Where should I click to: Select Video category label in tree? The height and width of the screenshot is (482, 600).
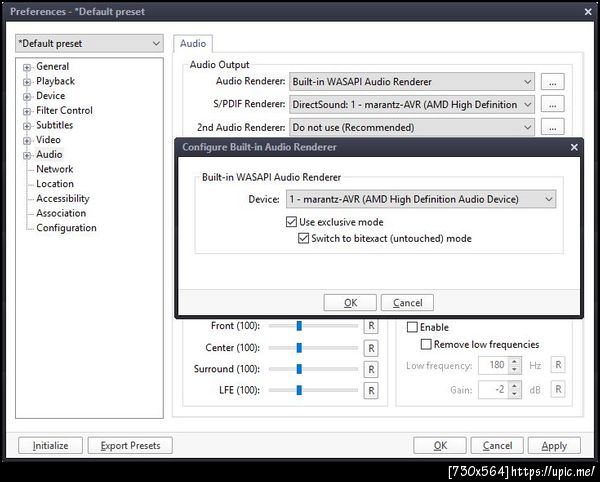pos(48,140)
